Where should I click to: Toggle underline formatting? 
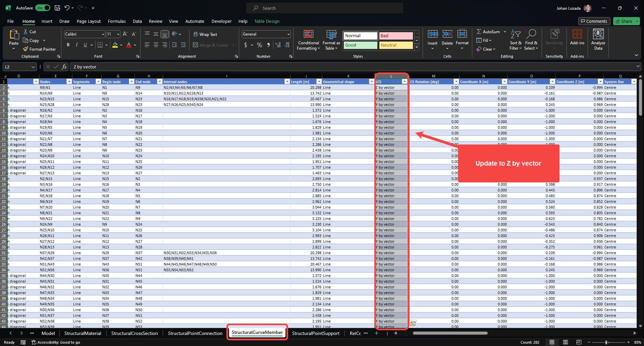pos(85,45)
